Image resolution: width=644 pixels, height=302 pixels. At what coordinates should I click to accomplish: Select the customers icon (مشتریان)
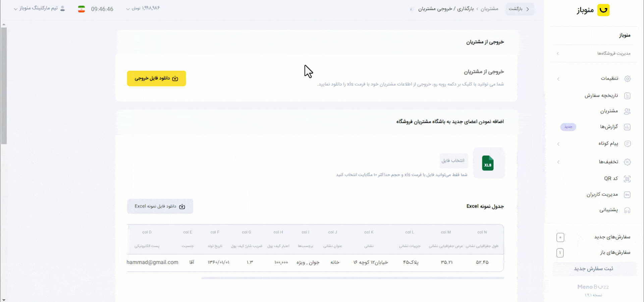pos(628,111)
